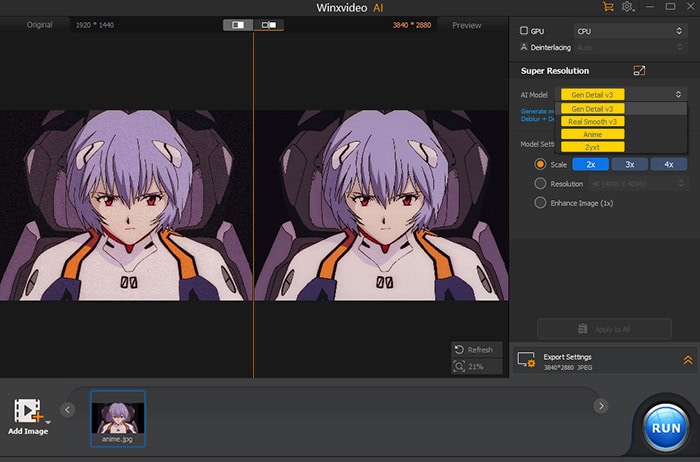700x462 pixels.
Task: Click the Super Resolution compare window icon
Action: [x=640, y=71]
